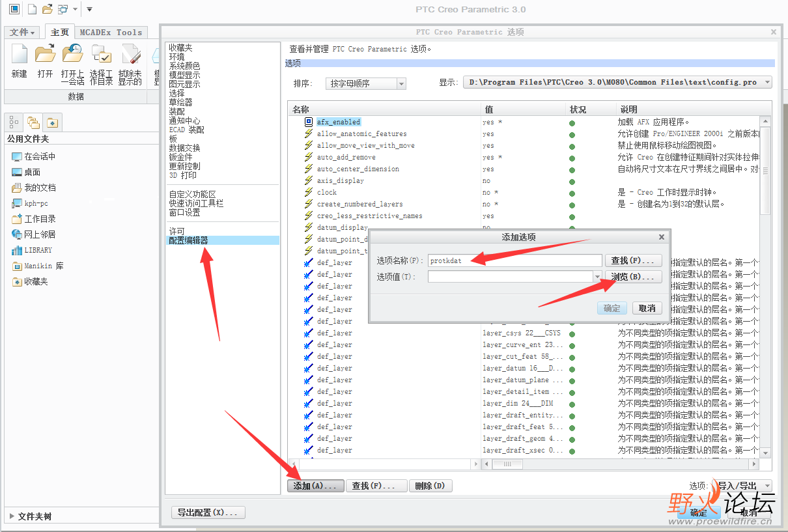Open LIBRARY entry in common folders
Screen dimensions: 788x532
click(32, 250)
